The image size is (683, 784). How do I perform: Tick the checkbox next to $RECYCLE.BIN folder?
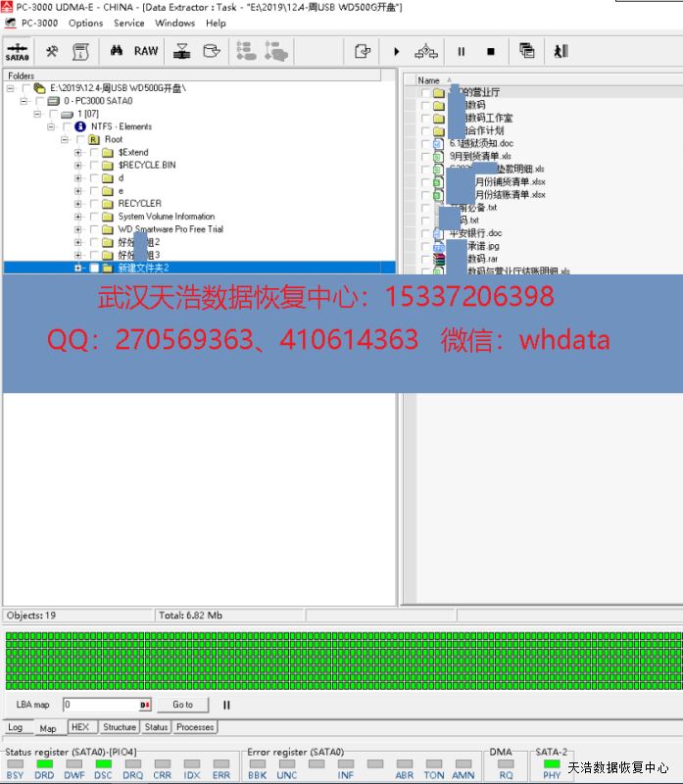(93, 166)
